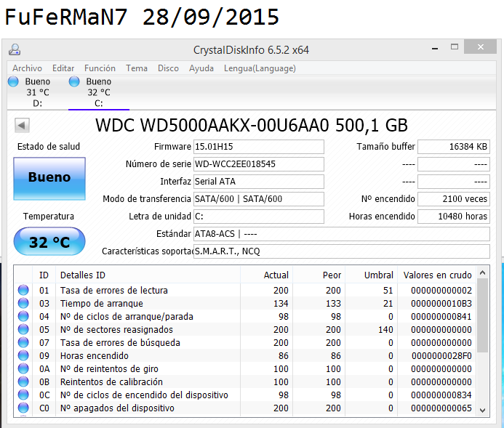Open the Archivo menu
504x428 pixels.
[x=27, y=68]
